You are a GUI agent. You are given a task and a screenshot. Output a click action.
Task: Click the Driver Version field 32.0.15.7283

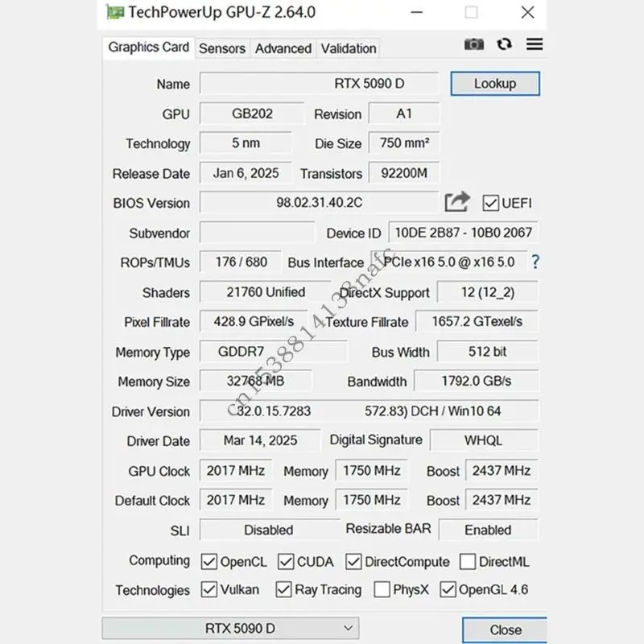tap(369, 411)
